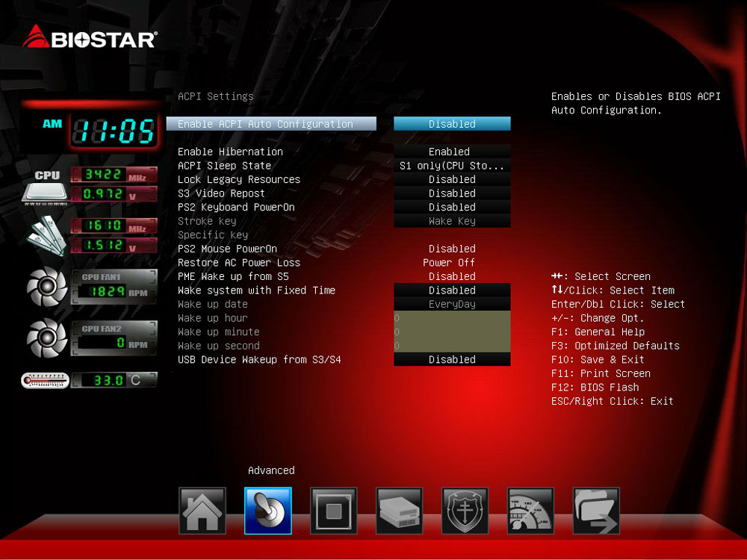Select the S3 Video Repost label
Image resolution: width=747 pixels, height=560 pixels.
click(221, 193)
